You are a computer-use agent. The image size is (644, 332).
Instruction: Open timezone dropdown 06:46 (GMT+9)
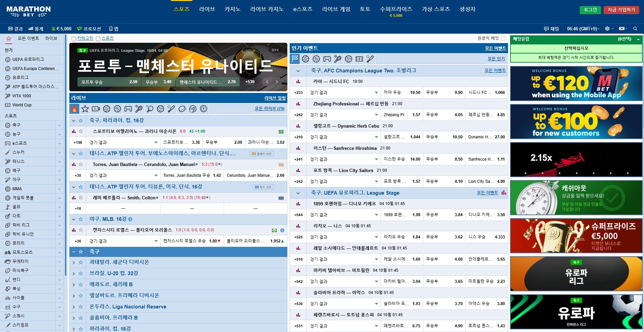tap(583, 29)
